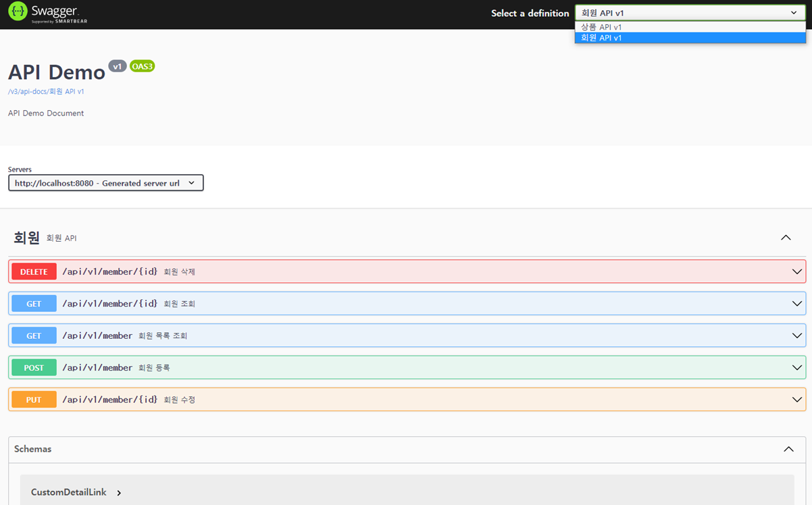Click the API Demo title
This screenshot has width=812, height=505.
click(x=57, y=72)
